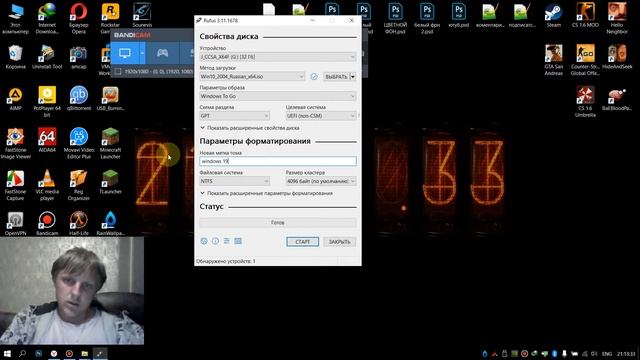Open VLC media player desktop icon
The width and height of the screenshot is (640, 360).
[x=47, y=185]
